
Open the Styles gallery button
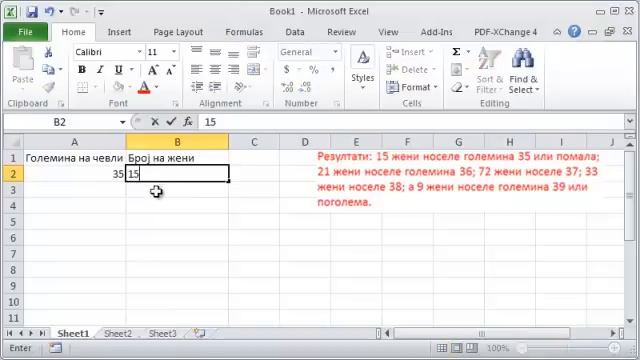362,68
